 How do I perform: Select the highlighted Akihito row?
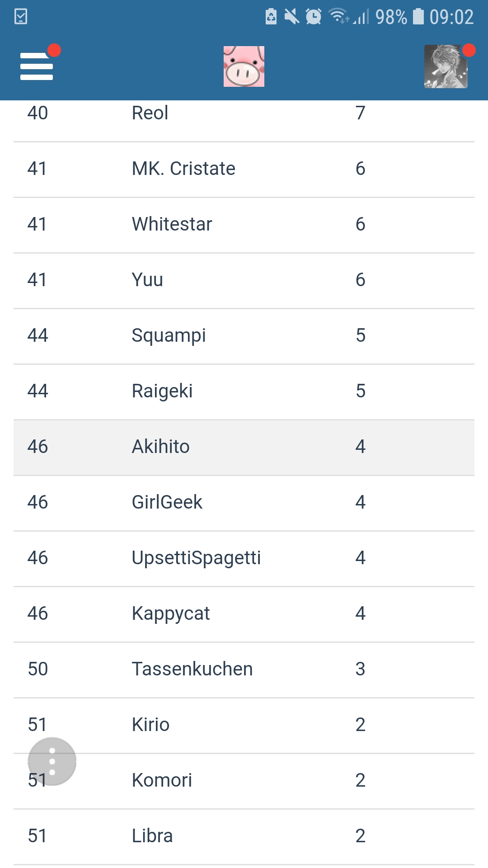244,448
